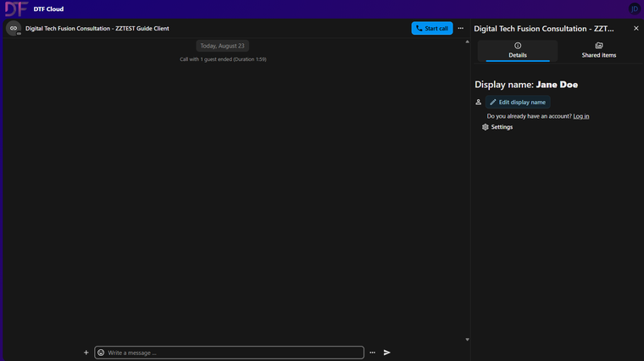Click the conversation link avatar icon
The image size is (644, 361).
tap(14, 28)
